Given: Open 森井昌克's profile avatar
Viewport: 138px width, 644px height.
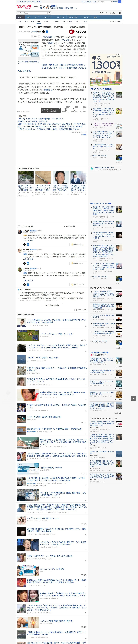Looking at the screenshot, I should (x=20, y=232).
